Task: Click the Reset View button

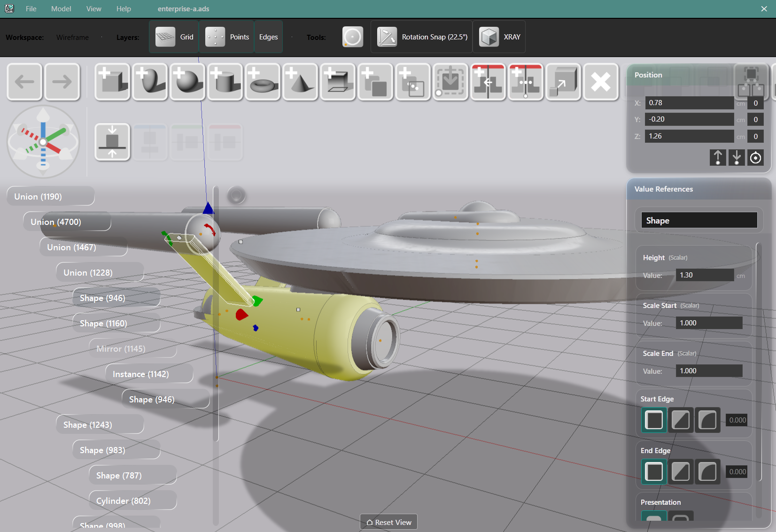Action: point(388,522)
